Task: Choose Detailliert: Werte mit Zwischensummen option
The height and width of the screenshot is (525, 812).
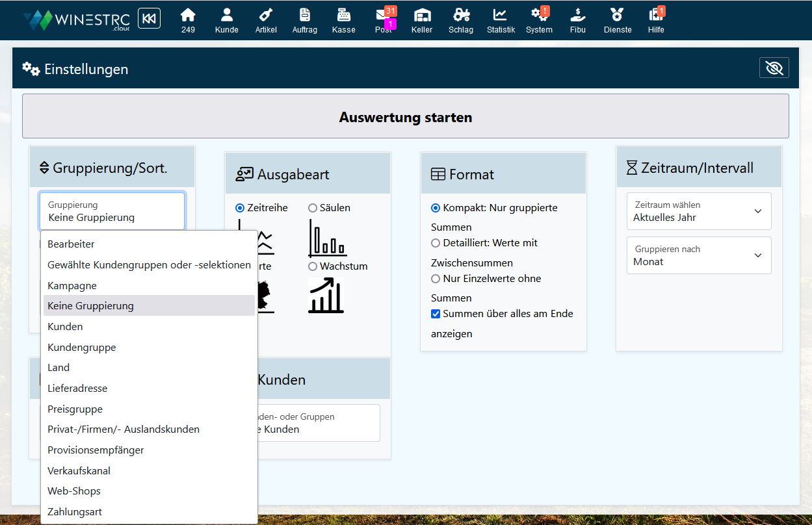Action: tap(436, 243)
